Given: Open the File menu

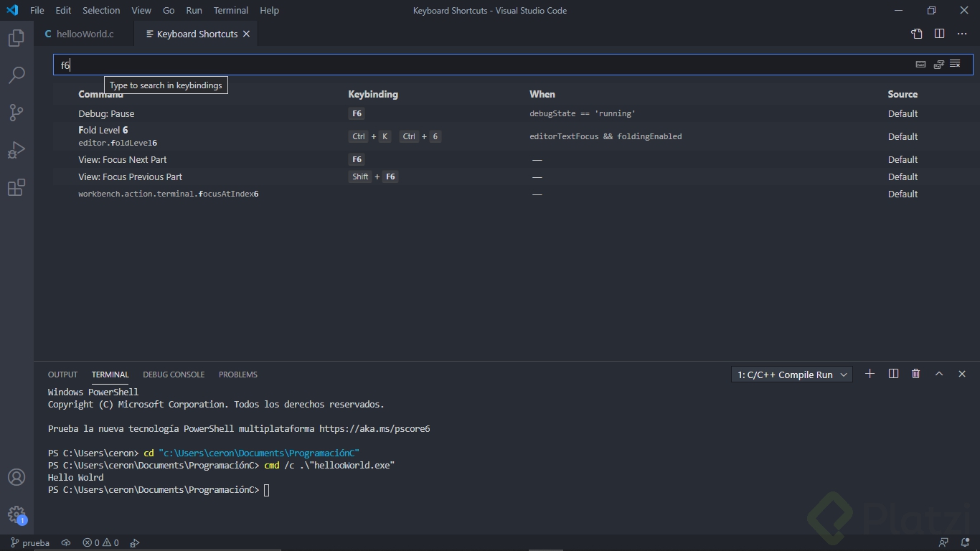Looking at the screenshot, I should click(x=37, y=11).
